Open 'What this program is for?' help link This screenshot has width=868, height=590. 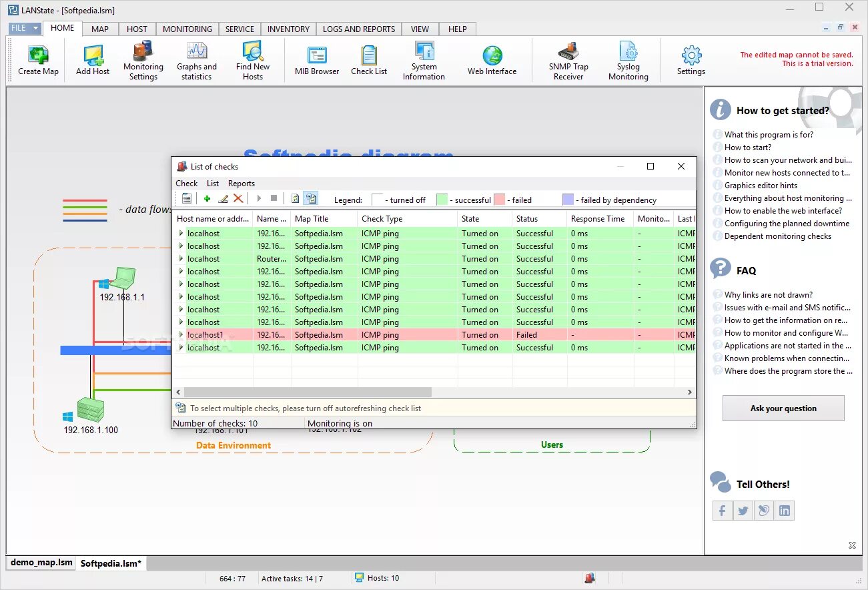[769, 134]
